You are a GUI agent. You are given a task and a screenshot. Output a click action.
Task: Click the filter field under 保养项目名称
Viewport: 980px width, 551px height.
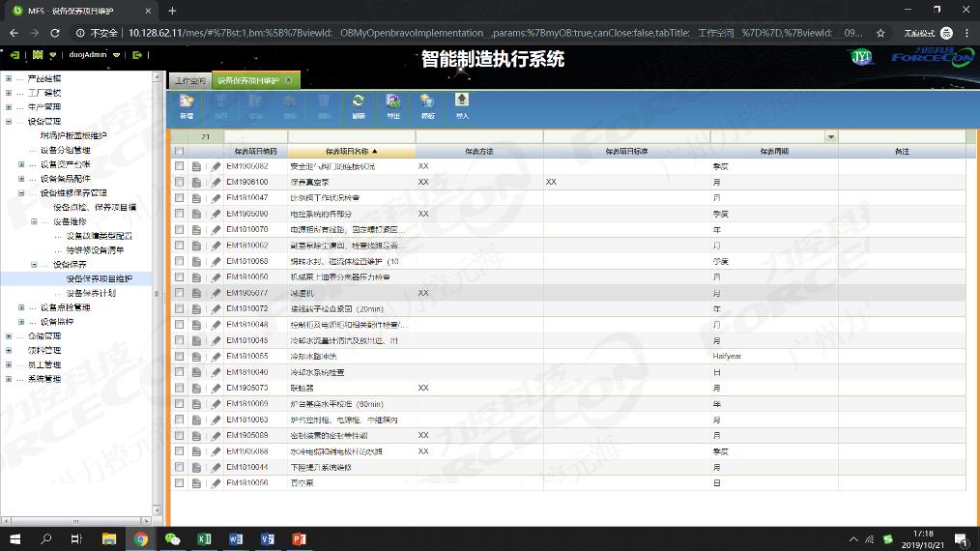pyautogui.click(x=351, y=137)
